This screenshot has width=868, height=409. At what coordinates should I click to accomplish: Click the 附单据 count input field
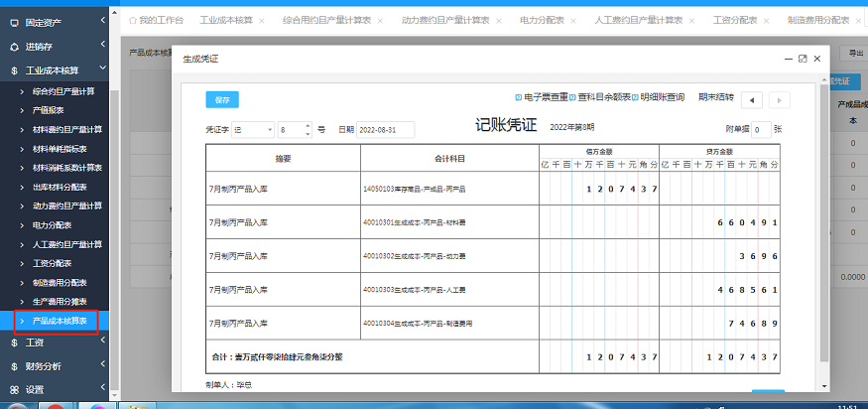pos(762,130)
